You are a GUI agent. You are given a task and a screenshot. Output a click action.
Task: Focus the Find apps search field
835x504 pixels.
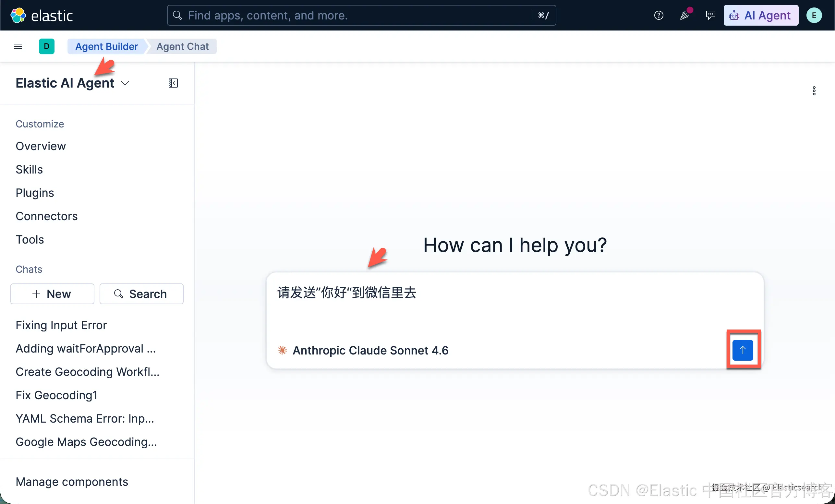click(x=361, y=15)
